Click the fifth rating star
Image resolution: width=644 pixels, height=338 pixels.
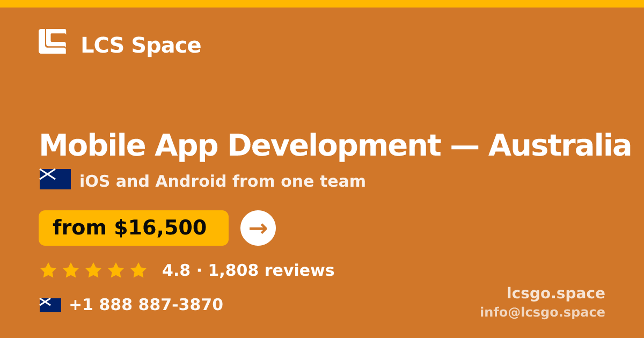click(138, 270)
